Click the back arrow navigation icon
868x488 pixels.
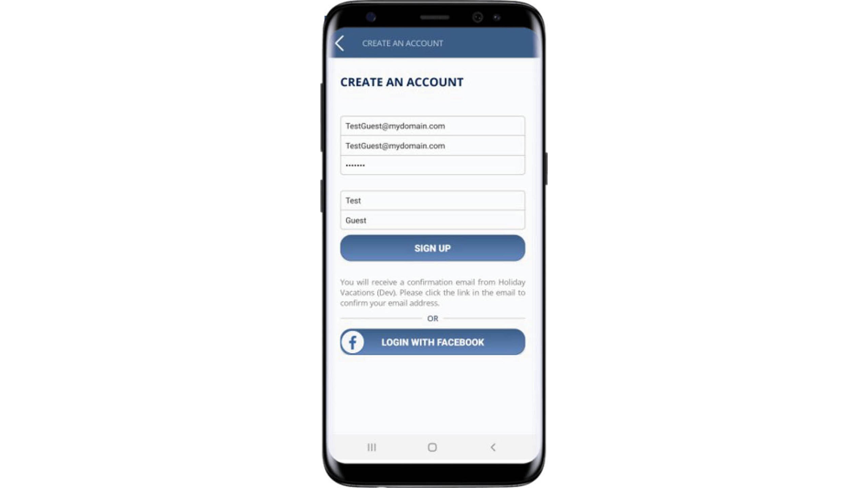coord(340,43)
